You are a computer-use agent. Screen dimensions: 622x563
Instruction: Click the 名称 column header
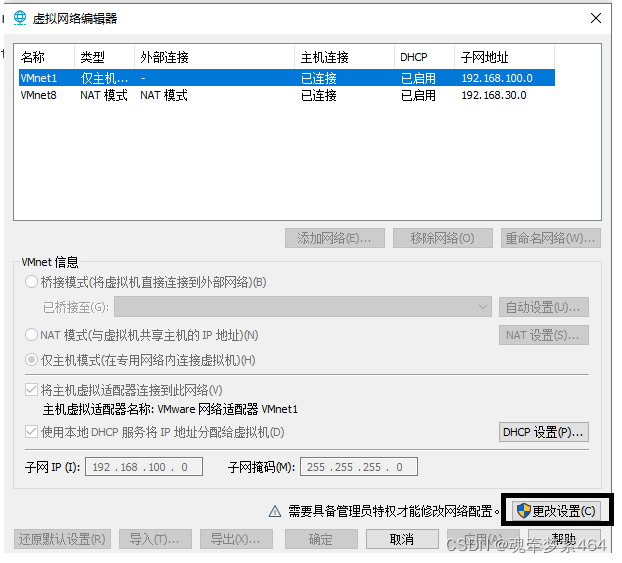(x=44, y=57)
